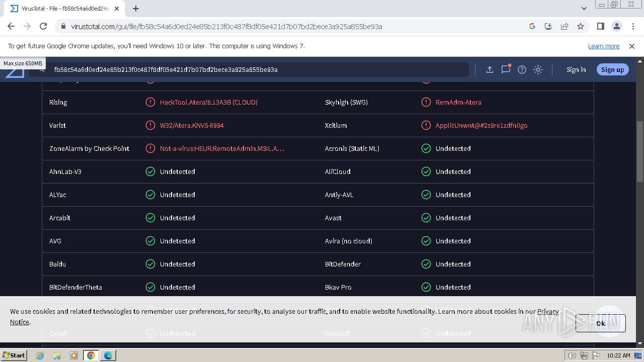
Task: Reload the page with refresh icon
Action: coord(43,26)
